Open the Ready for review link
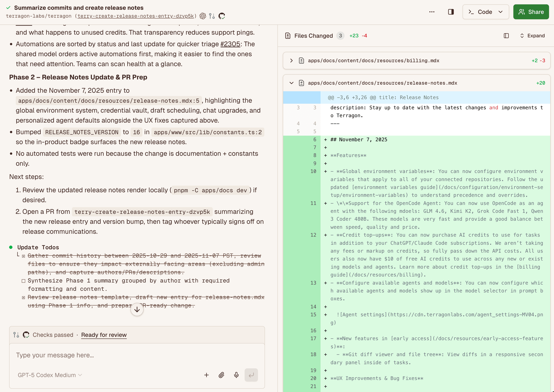The width and height of the screenshot is (554, 392). pyautogui.click(x=104, y=335)
